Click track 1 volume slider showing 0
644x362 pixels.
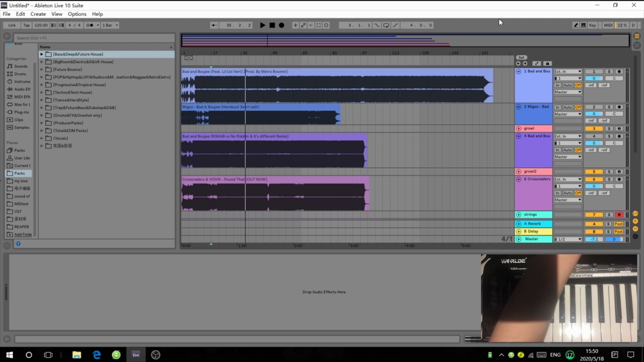[594, 78]
